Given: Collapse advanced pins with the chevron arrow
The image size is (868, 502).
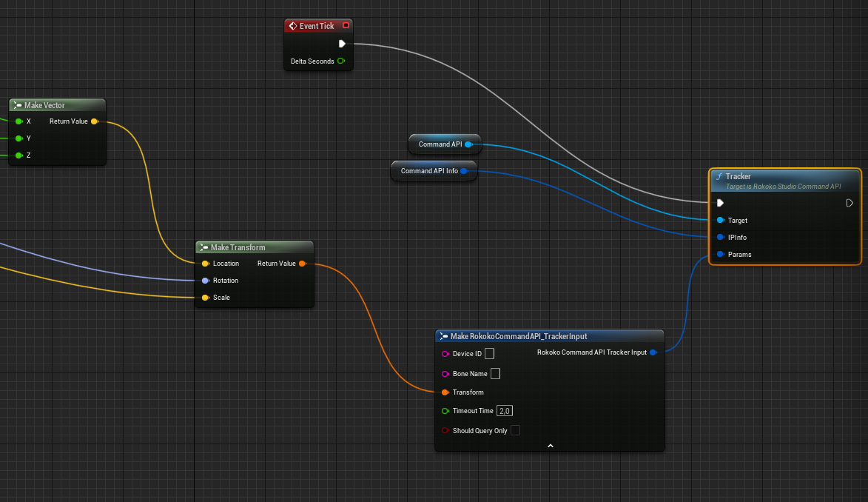Looking at the screenshot, I should (550, 445).
